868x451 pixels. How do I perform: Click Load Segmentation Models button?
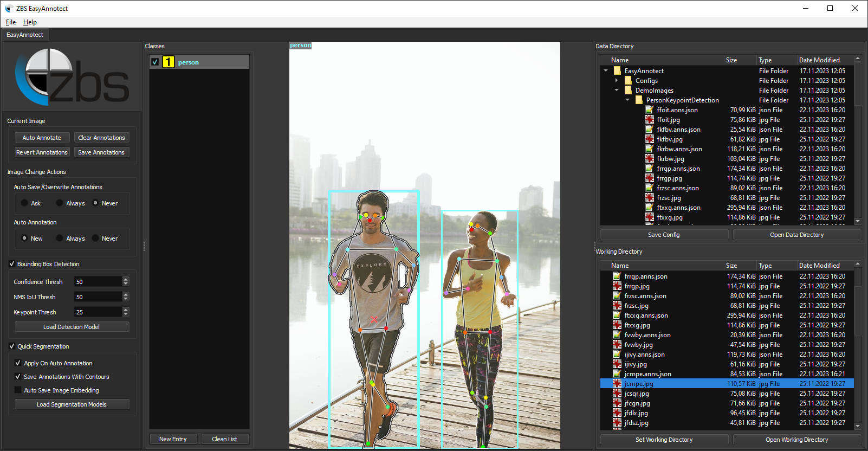(72, 404)
